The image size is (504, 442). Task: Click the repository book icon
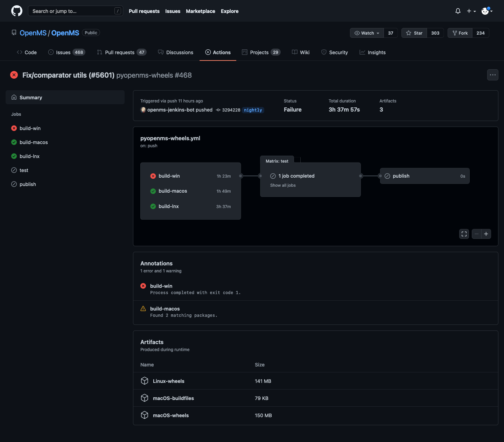coord(14,33)
